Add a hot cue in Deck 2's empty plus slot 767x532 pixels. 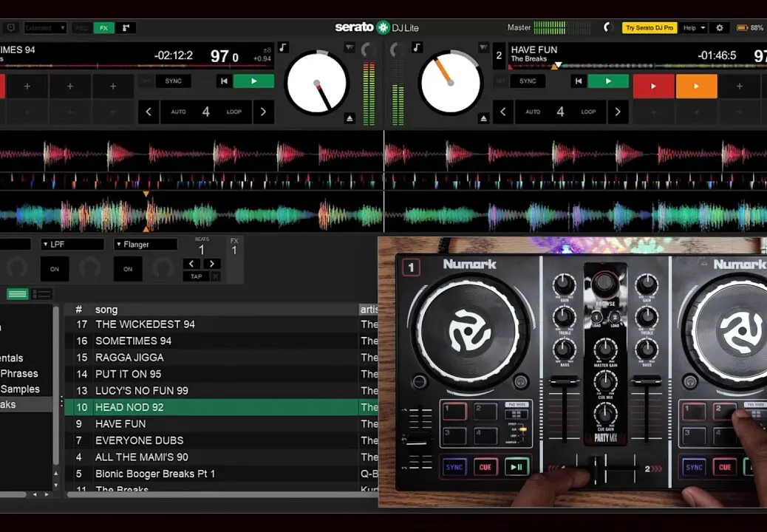(x=739, y=86)
